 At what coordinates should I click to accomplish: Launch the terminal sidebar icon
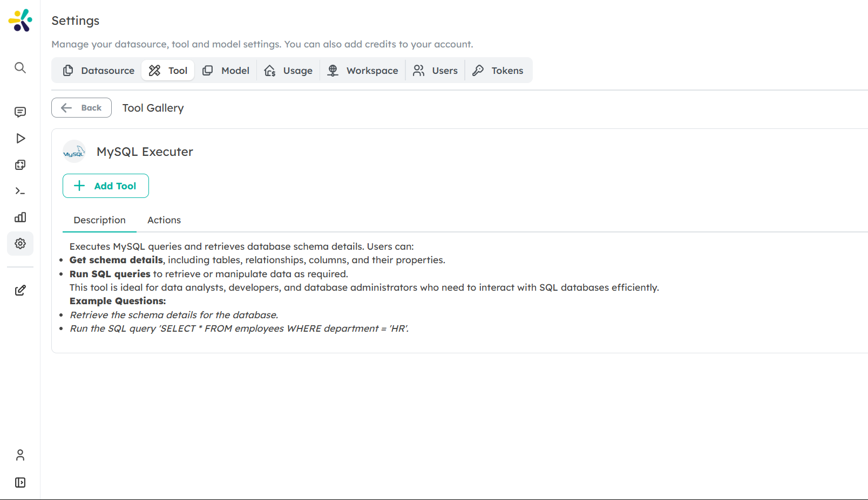20,190
